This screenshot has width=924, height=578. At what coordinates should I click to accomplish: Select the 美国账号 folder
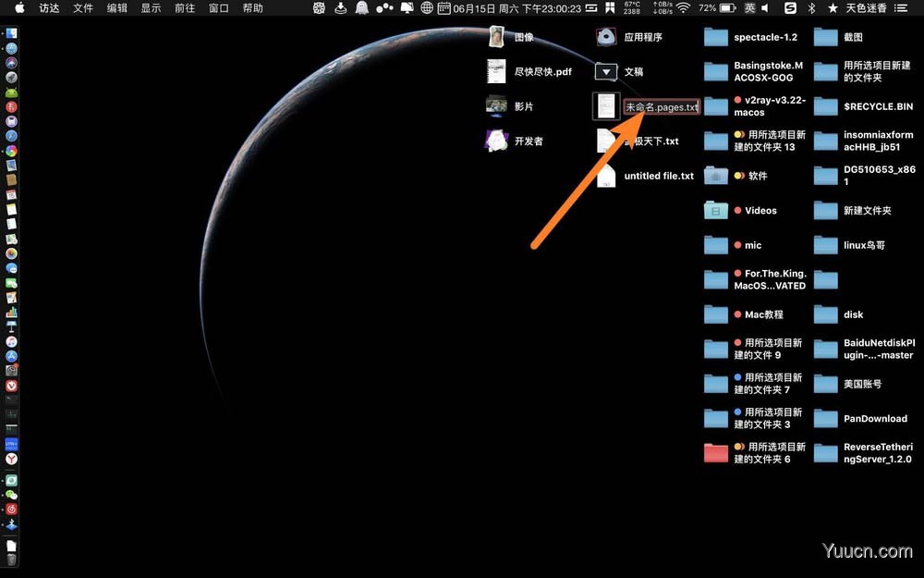coord(825,384)
